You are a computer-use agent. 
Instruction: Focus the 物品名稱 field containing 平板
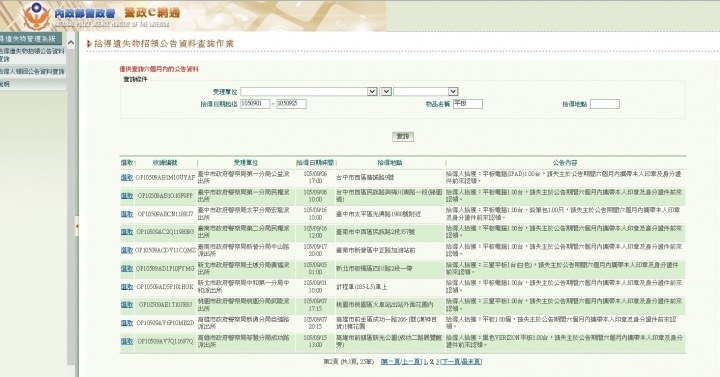[x=468, y=104]
